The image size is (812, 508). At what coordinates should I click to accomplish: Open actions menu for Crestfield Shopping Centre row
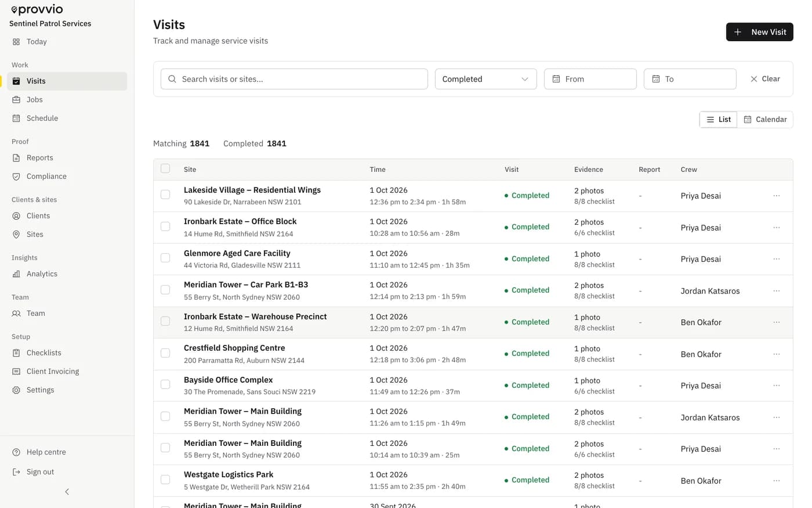777,354
